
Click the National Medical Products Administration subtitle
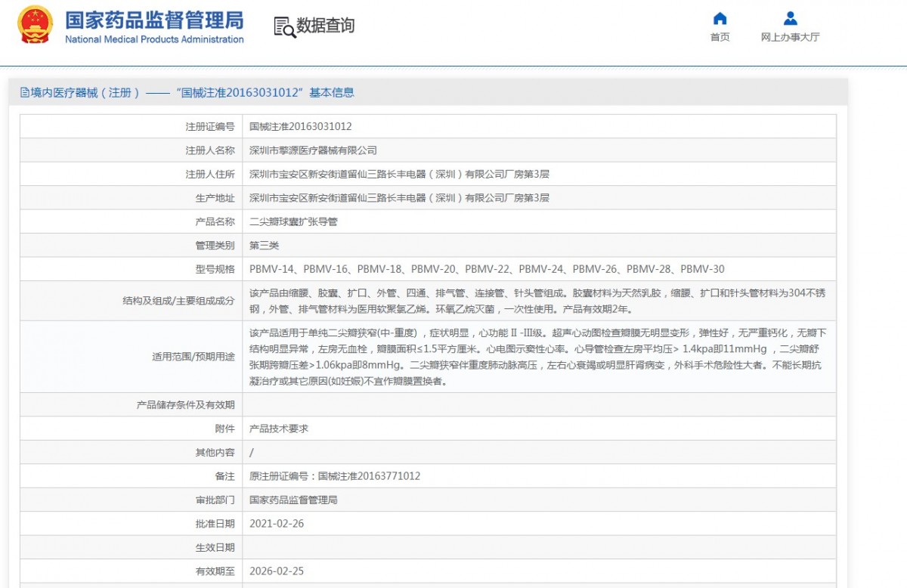click(x=154, y=39)
